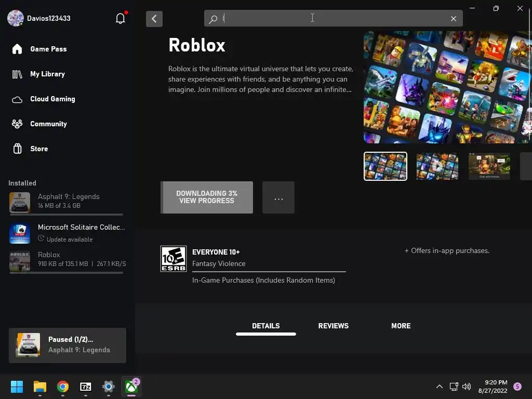Click the Solitaire Collection game icon

pos(20,233)
